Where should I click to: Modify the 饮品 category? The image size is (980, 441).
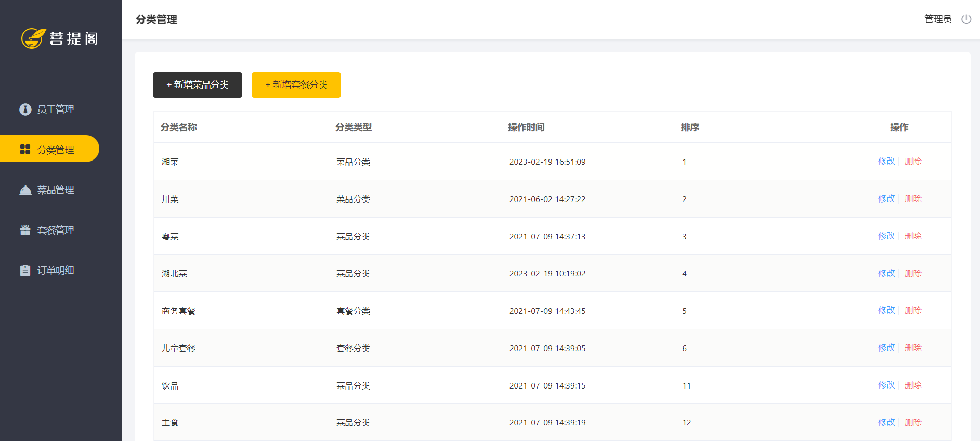tap(886, 385)
